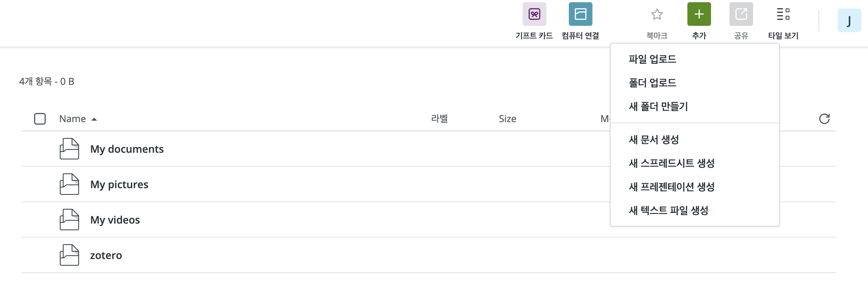Viewport: 868px width, 290px height.
Task: Click the green 추가 plus button
Action: (x=699, y=14)
